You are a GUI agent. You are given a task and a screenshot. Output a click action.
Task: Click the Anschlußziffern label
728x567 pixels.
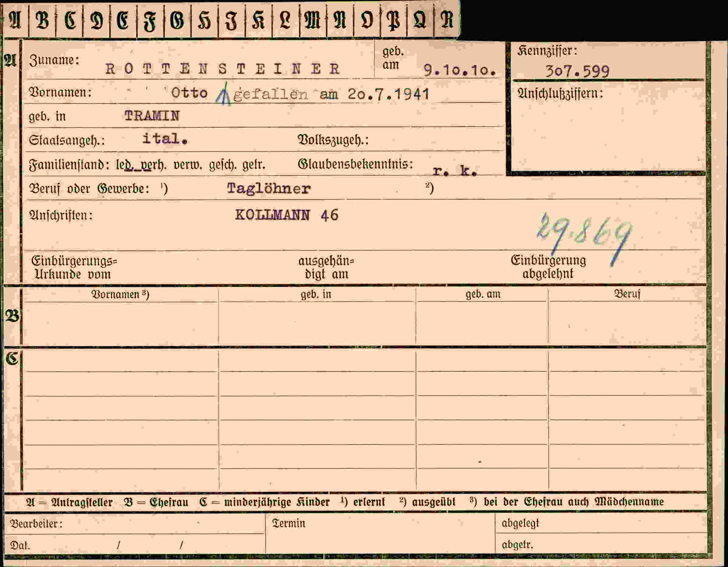(x=560, y=93)
